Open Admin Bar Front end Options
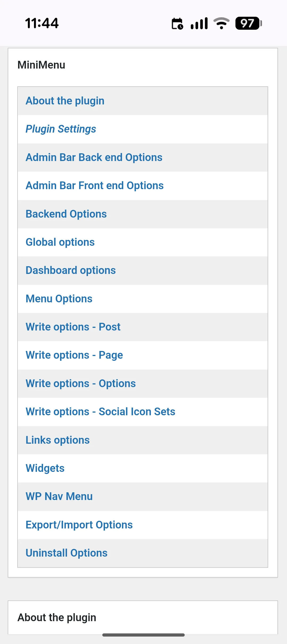The image size is (287, 644). (94, 186)
